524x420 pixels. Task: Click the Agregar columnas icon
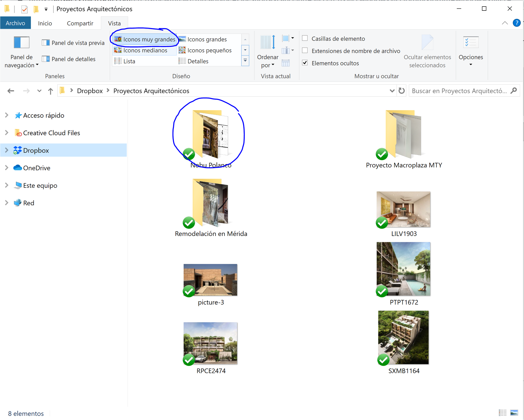[x=288, y=50]
